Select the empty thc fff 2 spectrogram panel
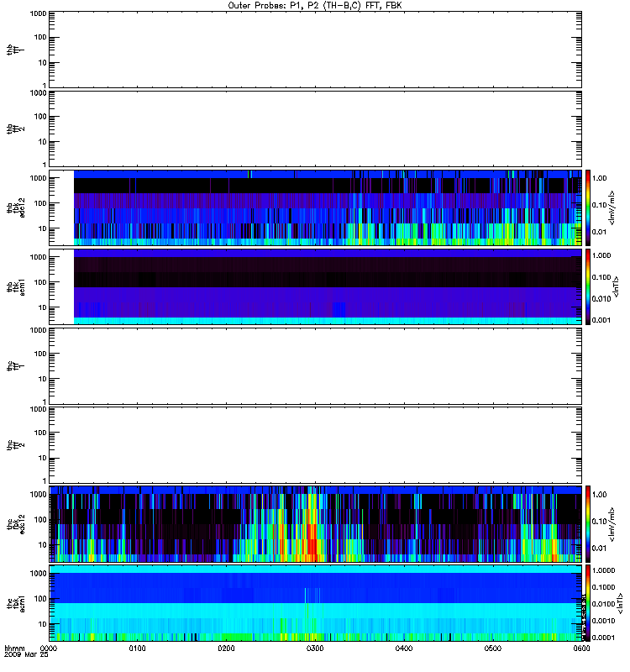Viewport: 630px width, 672px height. coord(316,445)
